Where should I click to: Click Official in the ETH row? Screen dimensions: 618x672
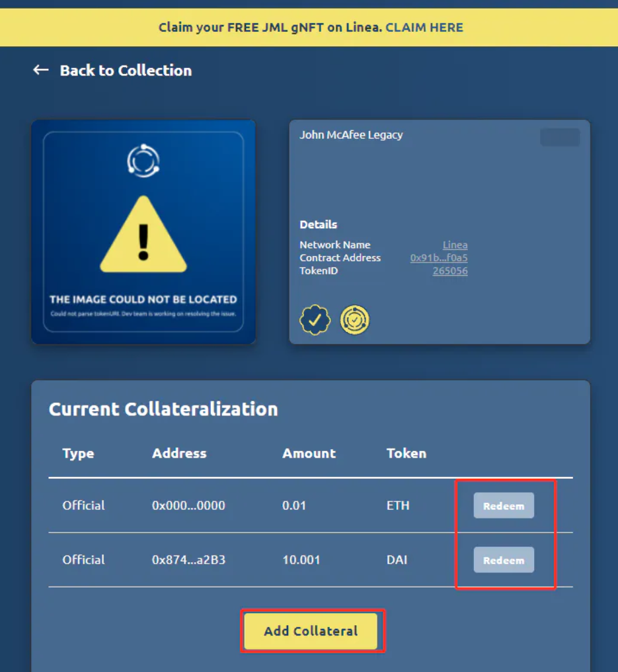(x=83, y=505)
